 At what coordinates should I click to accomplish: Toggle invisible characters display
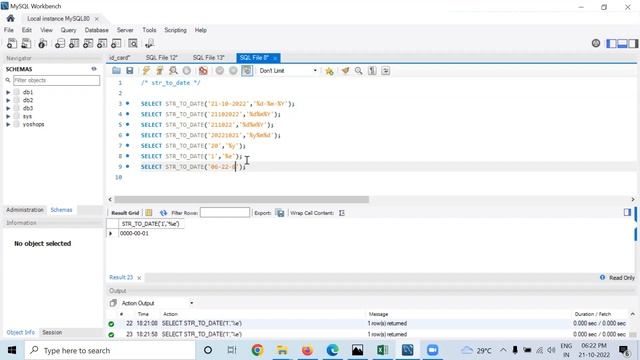372,71
